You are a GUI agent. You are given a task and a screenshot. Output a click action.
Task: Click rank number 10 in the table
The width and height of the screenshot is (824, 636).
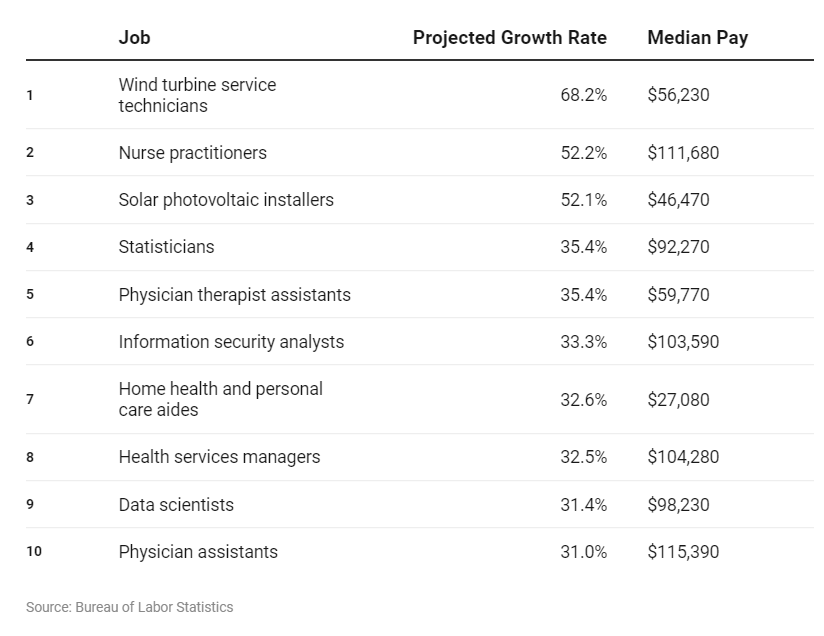[34, 552]
